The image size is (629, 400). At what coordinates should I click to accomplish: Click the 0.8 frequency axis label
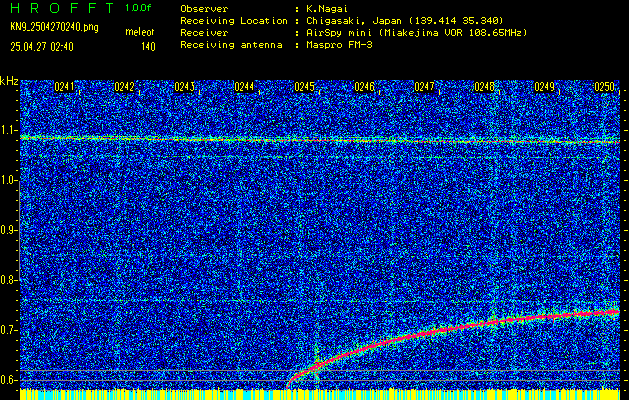9,280
